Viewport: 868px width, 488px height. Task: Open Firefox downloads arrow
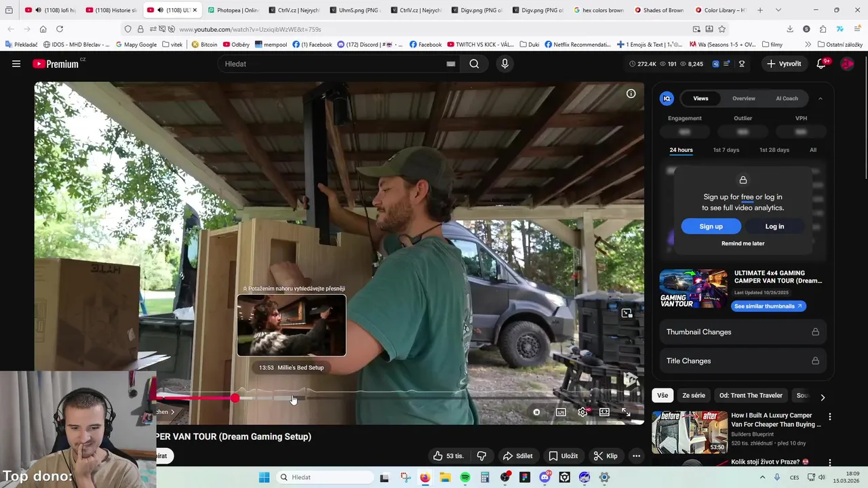click(790, 29)
